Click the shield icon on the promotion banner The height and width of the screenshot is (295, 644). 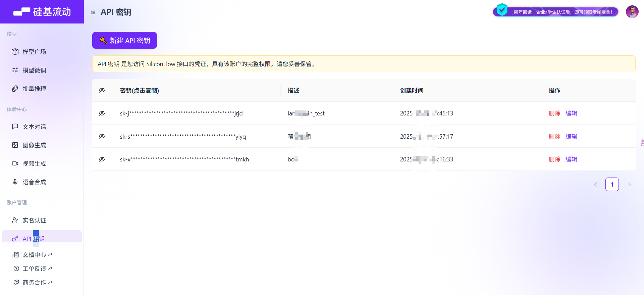[x=502, y=10]
